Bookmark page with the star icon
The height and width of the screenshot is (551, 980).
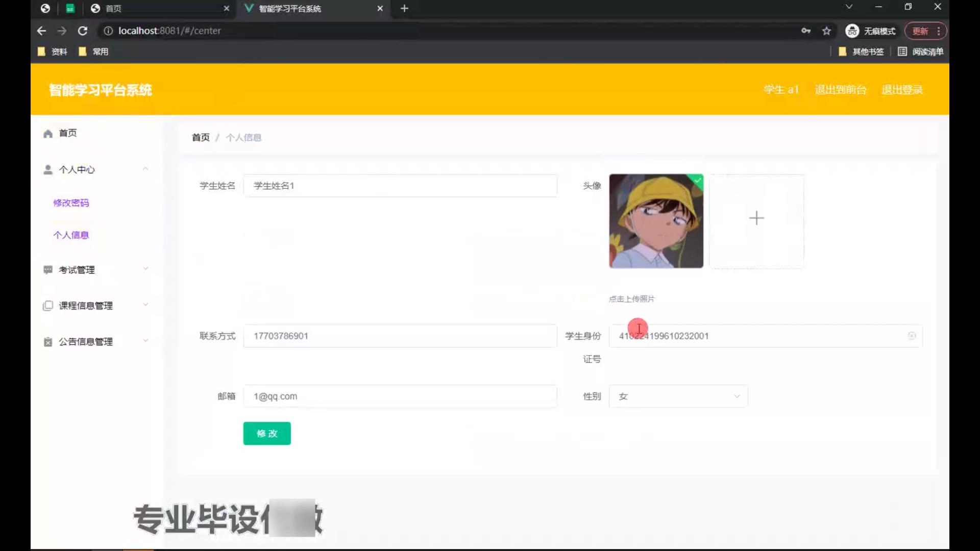(826, 31)
